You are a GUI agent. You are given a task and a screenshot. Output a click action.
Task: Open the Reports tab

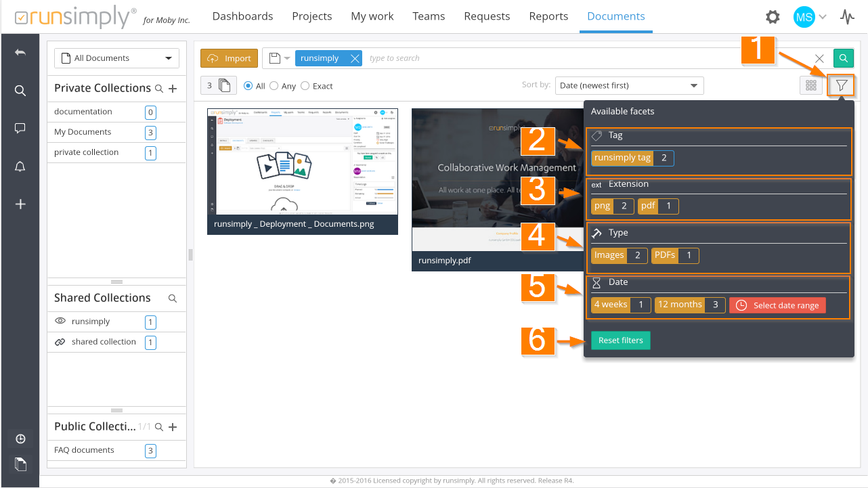pos(548,16)
